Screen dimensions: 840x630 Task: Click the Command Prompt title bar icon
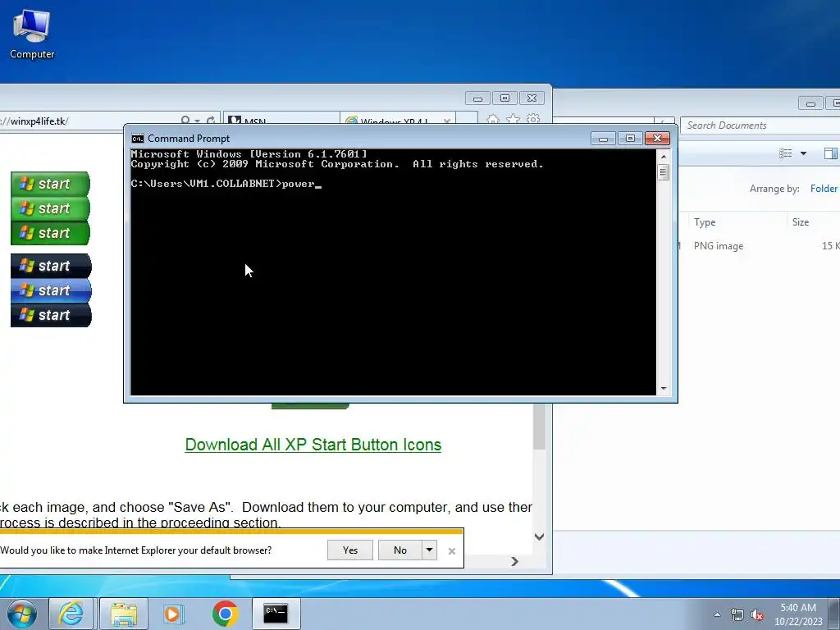[138, 139]
